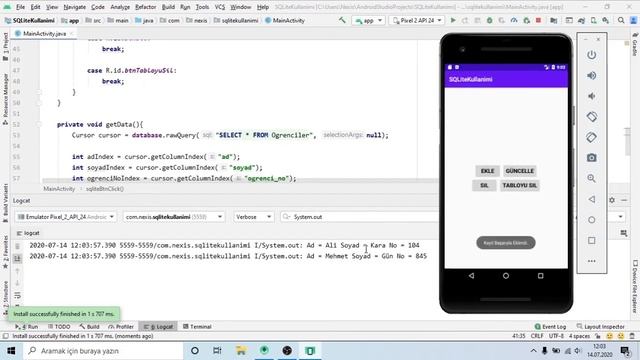This screenshot has width=640, height=360.
Task: Change Verbose log level dropdown
Action: tap(253, 217)
